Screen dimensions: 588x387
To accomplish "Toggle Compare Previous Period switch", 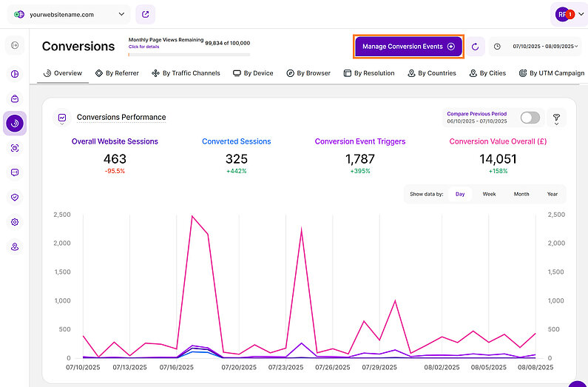I will [x=530, y=118].
